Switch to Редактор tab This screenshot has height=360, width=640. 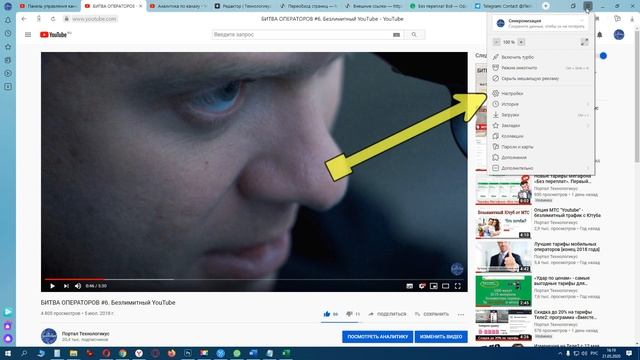[x=243, y=6]
